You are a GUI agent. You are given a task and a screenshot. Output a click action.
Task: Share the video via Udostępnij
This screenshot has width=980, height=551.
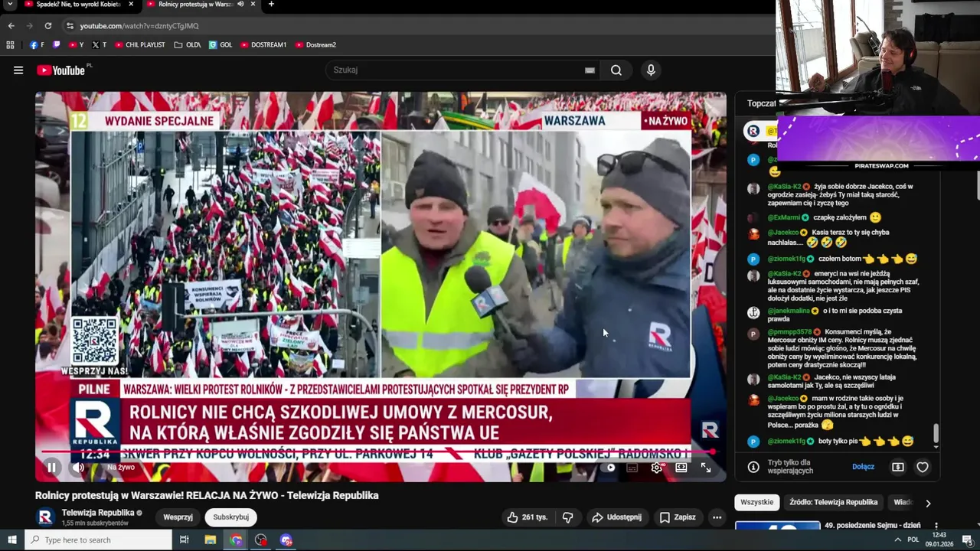[x=616, y=517]
